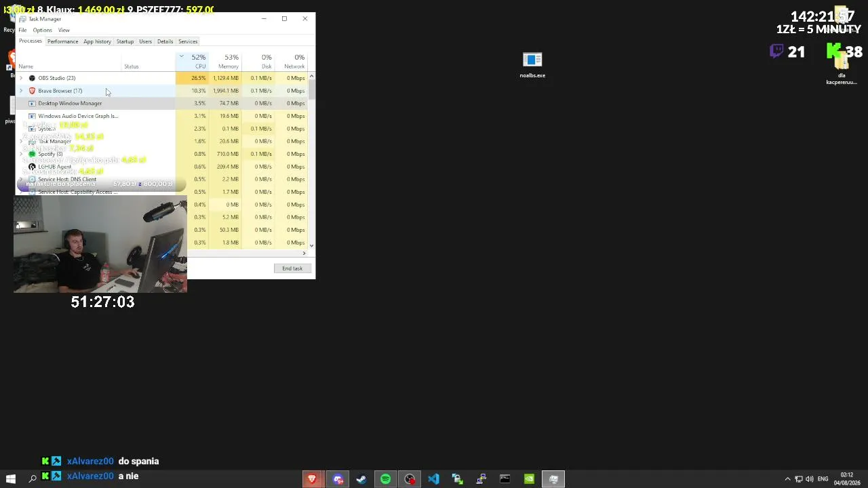Viewport: 868px width, 488px height.
Task: Sort processes by Status column
Action: coord(149,62)
